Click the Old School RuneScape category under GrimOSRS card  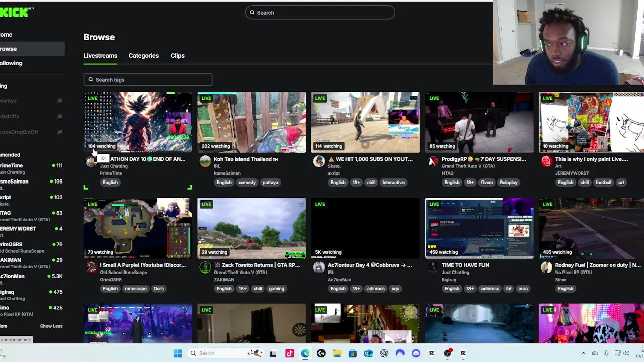pos(123,273)
